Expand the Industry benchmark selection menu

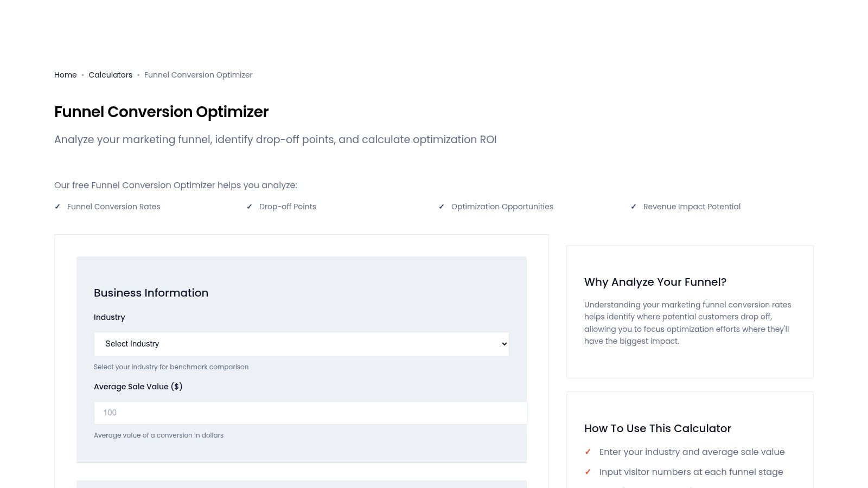(302, 344)
